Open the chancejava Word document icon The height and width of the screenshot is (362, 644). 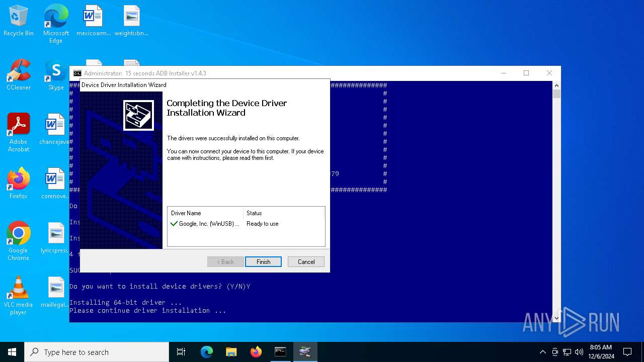click(x=54, y=130)
